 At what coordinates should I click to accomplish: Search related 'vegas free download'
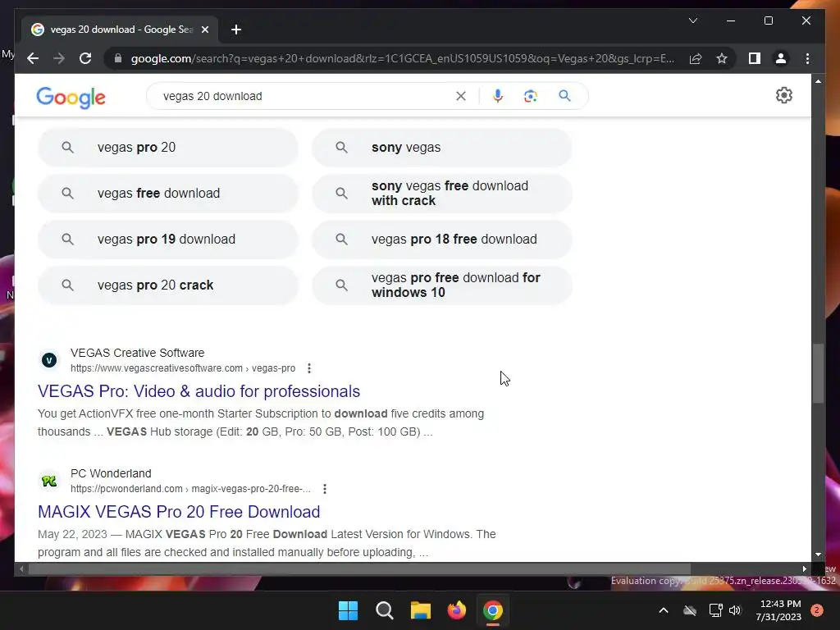pos(167,194)
